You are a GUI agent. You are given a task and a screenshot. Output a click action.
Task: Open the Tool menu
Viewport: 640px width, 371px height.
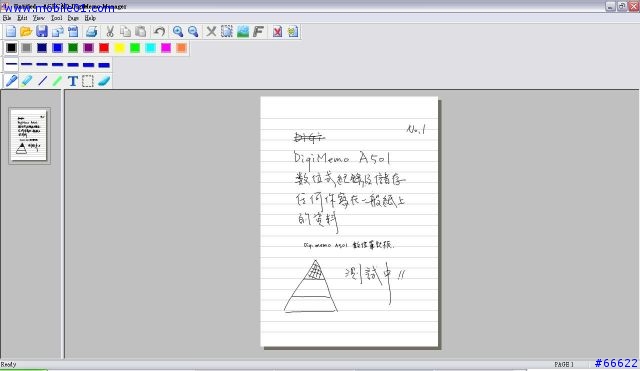pos(56,18)
